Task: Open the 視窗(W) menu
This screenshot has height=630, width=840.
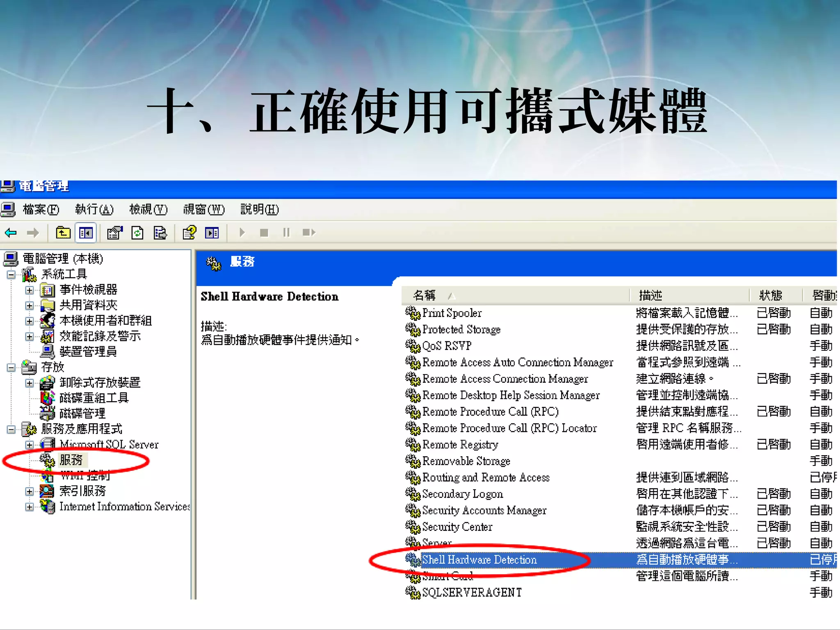Action: (x=204, y=209)
